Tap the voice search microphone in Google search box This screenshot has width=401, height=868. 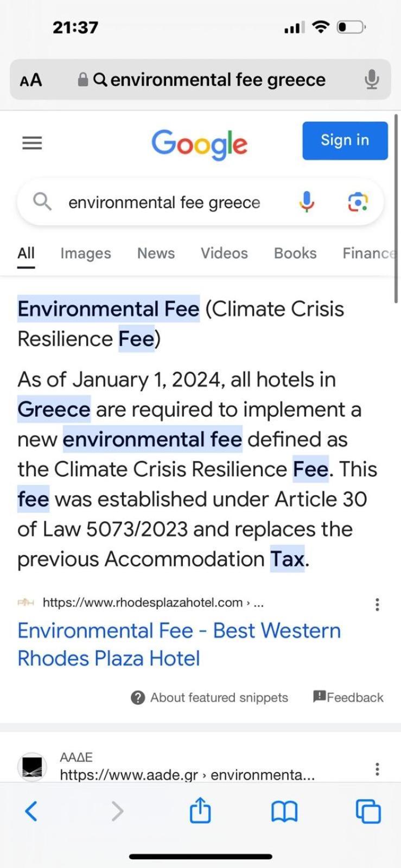(307, 202)
